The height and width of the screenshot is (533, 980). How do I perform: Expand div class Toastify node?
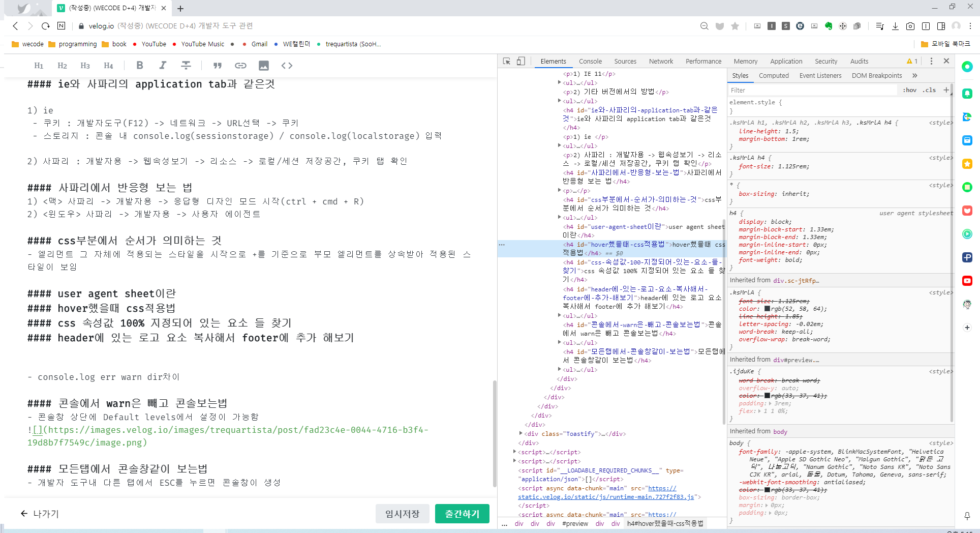[x=521, y=433]
